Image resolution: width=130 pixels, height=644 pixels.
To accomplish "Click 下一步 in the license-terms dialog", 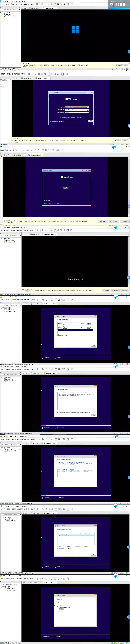I will coord(93,415).
